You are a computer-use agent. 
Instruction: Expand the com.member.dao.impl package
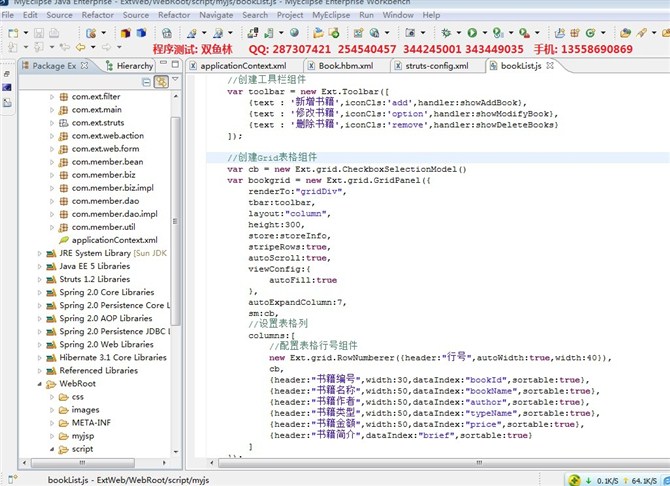52,215
